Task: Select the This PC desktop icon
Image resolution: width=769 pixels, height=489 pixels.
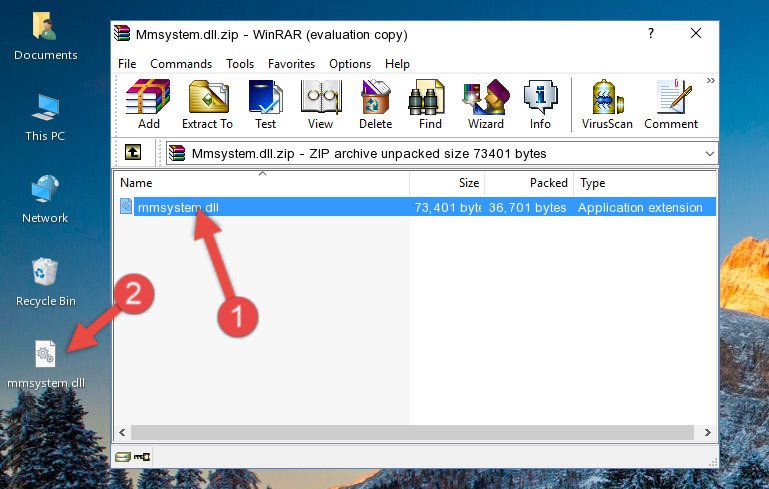Action: click(x=45, y=118)
